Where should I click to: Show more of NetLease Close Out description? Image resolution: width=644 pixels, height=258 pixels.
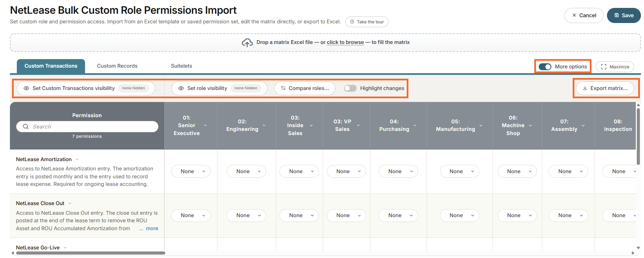tap(152, 228)
